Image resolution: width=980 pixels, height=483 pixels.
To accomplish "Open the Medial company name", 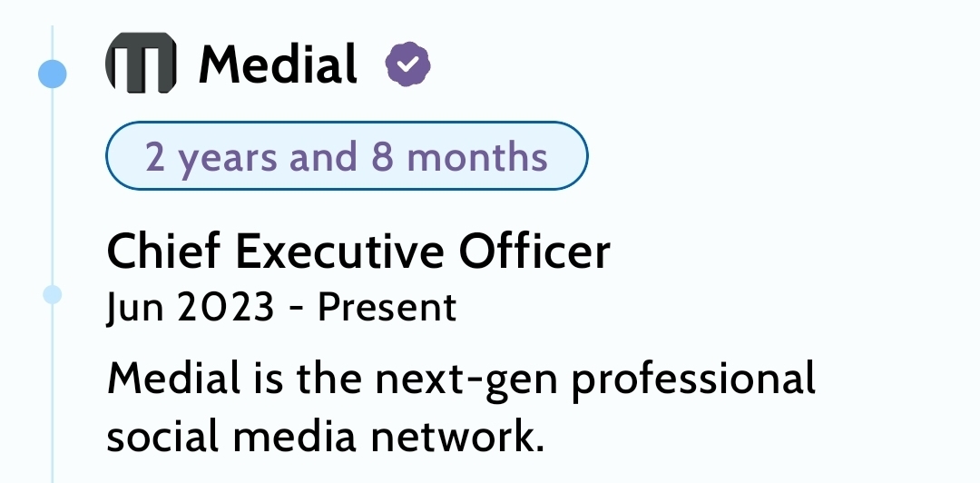I will (278, 65).
